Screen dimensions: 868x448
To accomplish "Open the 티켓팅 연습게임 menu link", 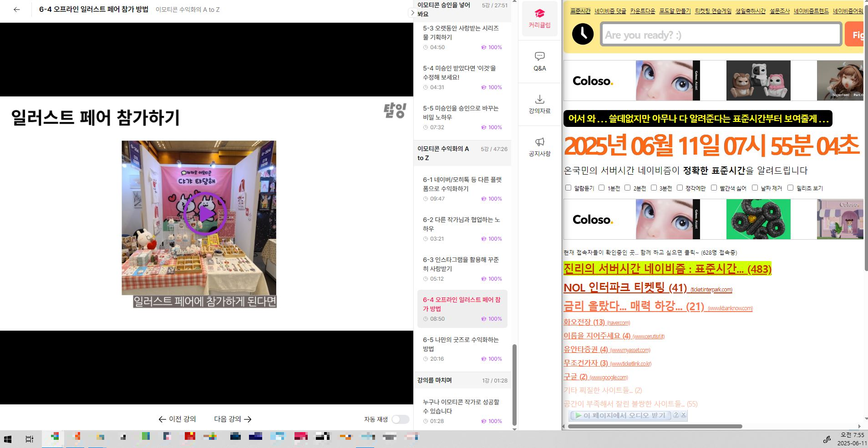I will tap(713, 11).
